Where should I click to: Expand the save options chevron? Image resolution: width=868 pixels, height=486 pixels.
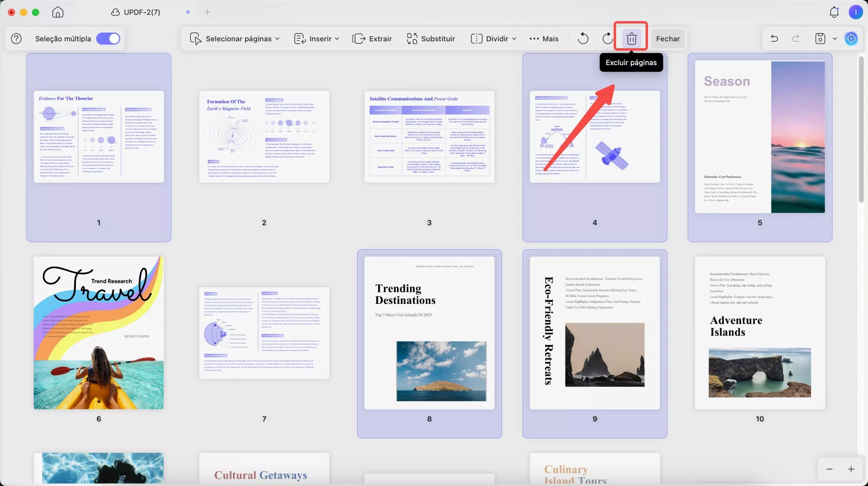click(x=835, y=39)
